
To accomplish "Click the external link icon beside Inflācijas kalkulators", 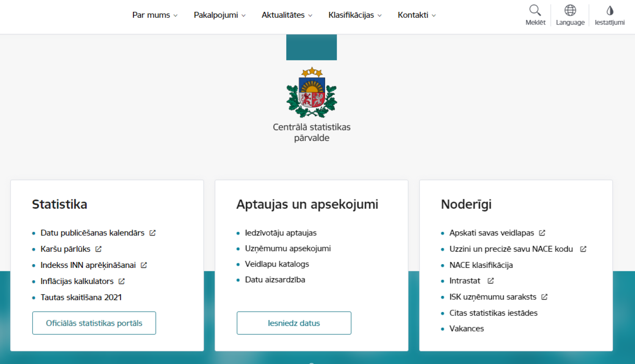I will click(x=121, y=281).
